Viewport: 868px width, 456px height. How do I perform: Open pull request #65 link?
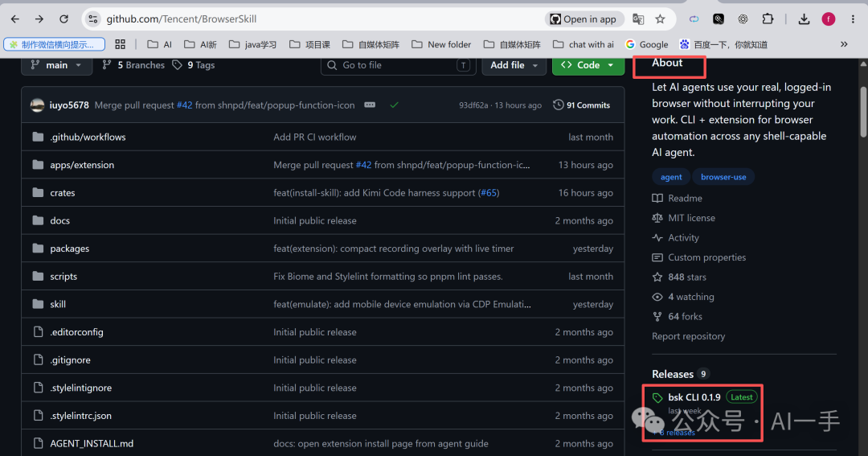coord(489,193)
